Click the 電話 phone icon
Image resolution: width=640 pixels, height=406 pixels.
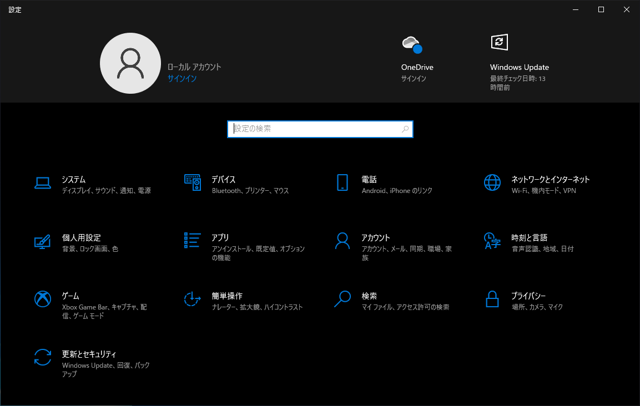tap(342, 182)
